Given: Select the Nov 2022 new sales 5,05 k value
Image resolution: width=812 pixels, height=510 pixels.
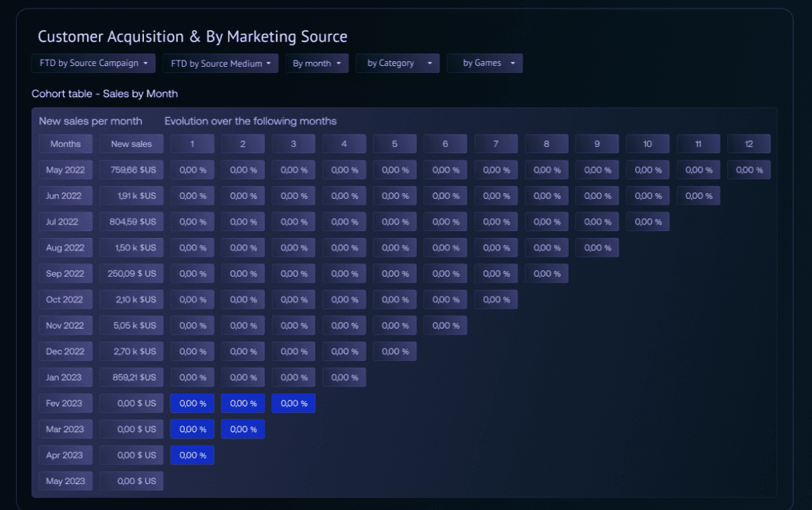Looking at the screenshot, I should [x=131, y=326].
